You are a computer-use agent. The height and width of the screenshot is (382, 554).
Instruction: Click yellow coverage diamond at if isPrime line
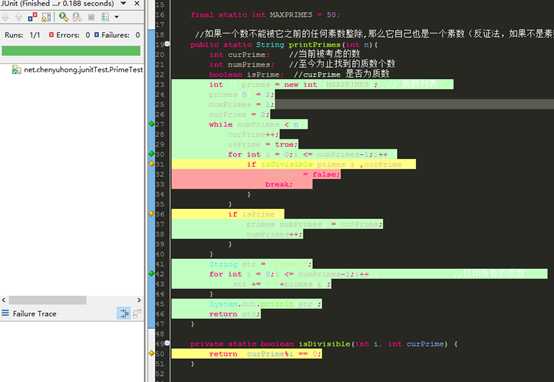[152, 213]
